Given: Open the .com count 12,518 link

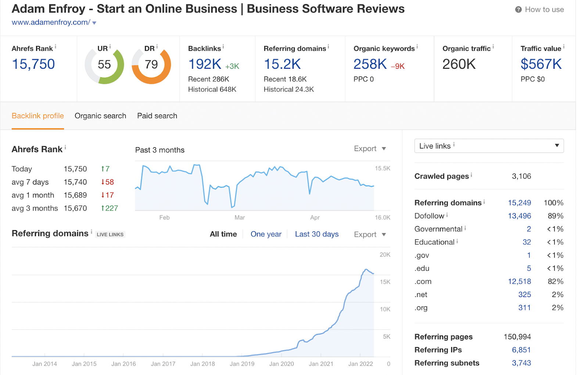Looking at the screenshot, I should coord(519,282).
